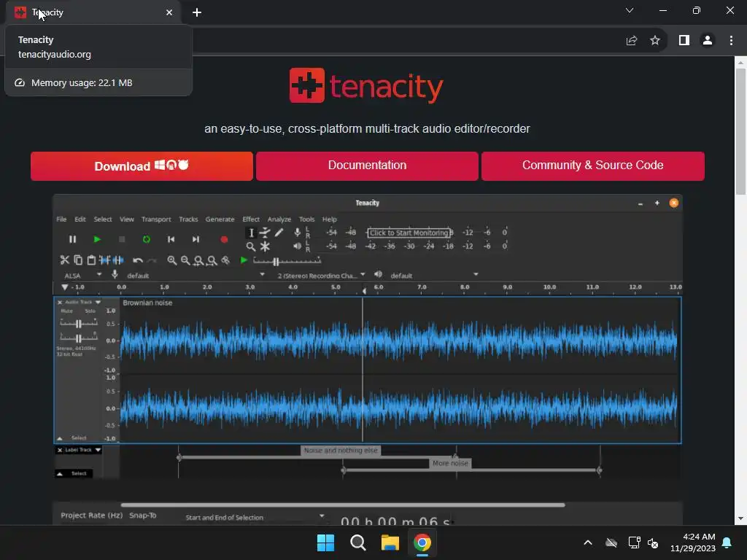Open File Explorer from the taskbar
Screen dimensions: 747x560
(x=390, y=542)
